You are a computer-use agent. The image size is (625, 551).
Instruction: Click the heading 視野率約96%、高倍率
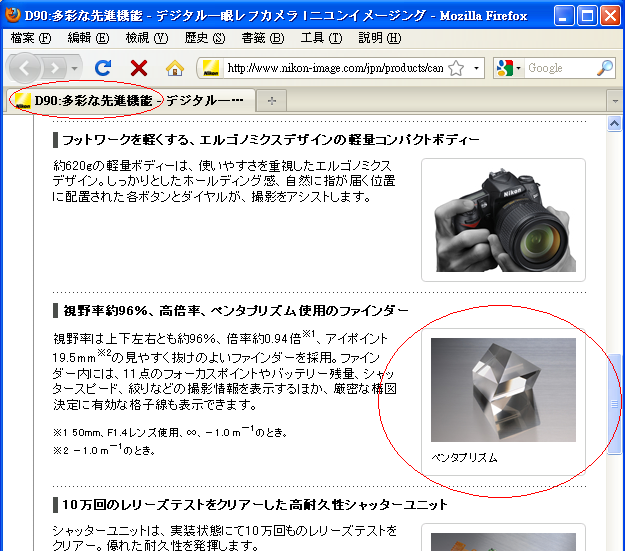236,310
